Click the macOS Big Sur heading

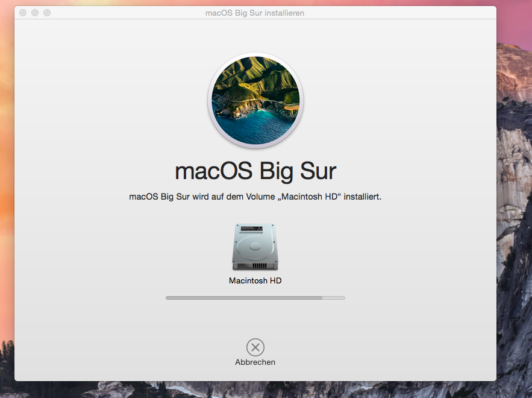(x=255, y=171)
